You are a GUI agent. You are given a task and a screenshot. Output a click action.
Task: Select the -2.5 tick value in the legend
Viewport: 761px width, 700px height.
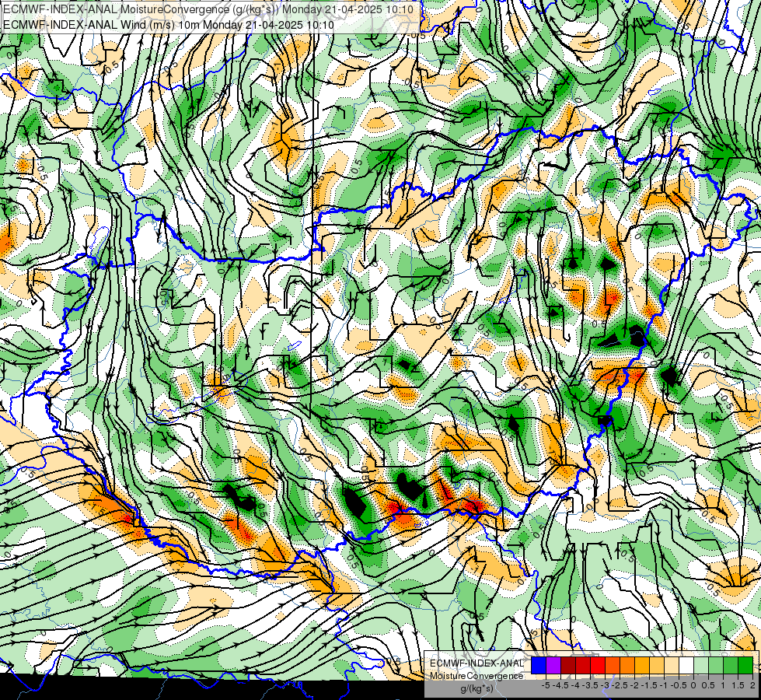click(x=620, y=685)
